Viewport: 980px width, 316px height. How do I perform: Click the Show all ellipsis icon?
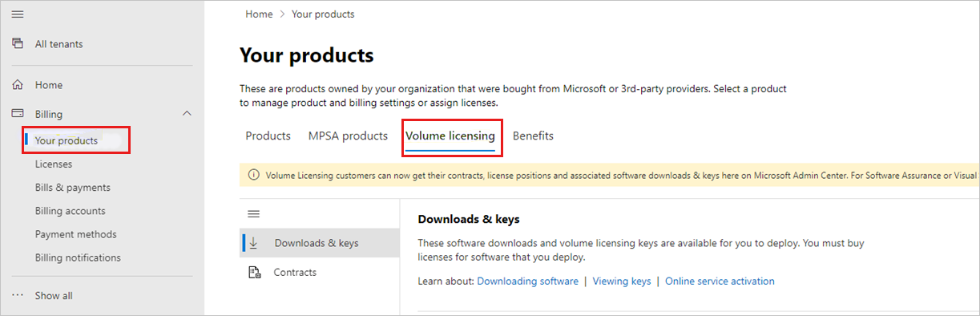pyautogui.click(x=18, y=295)
